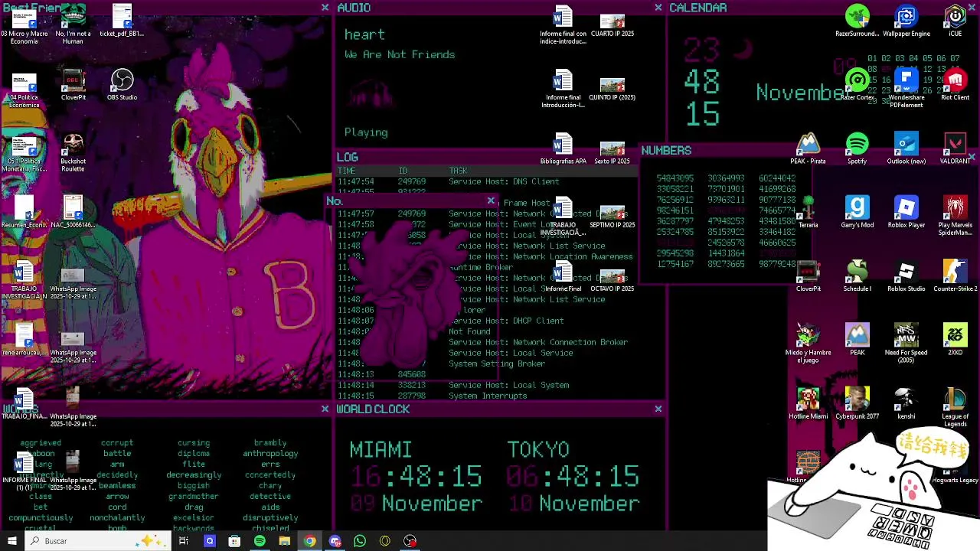
Task: Select the Terraria game icon
Action: point(808,212)
